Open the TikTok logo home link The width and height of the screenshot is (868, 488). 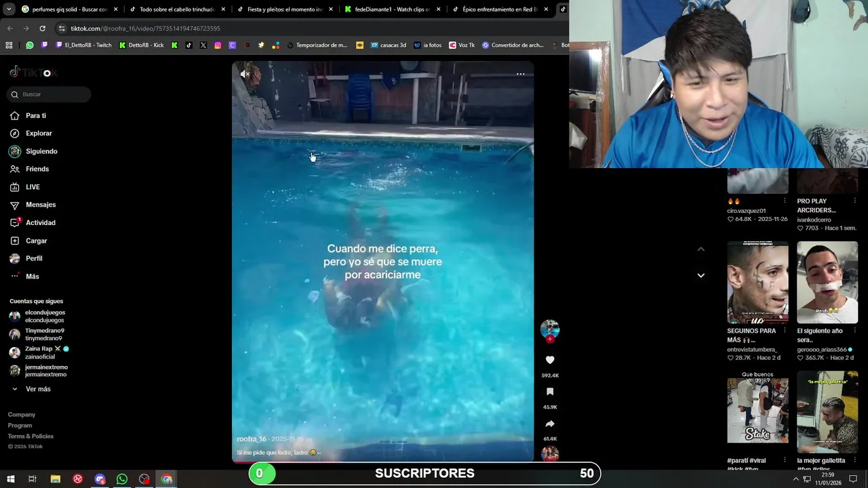coord(33,72)
